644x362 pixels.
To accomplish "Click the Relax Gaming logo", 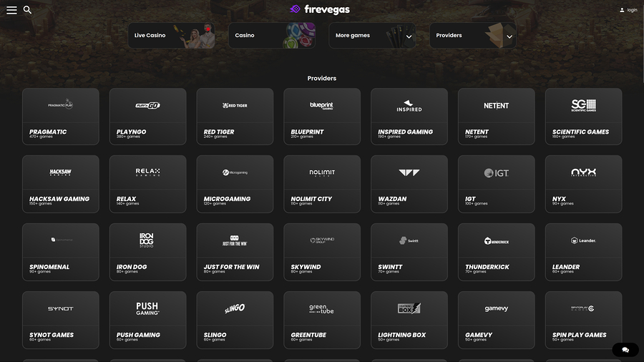I will 148,172.
